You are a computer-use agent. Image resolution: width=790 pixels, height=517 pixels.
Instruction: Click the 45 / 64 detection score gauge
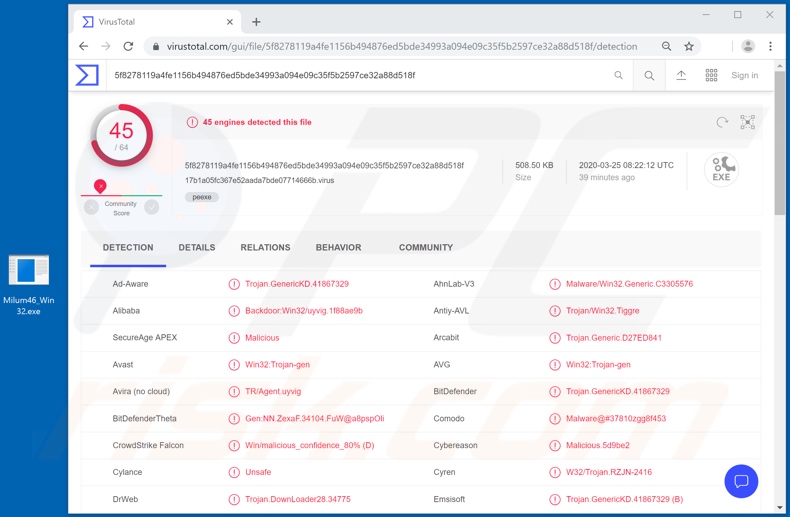coord(121,136)
